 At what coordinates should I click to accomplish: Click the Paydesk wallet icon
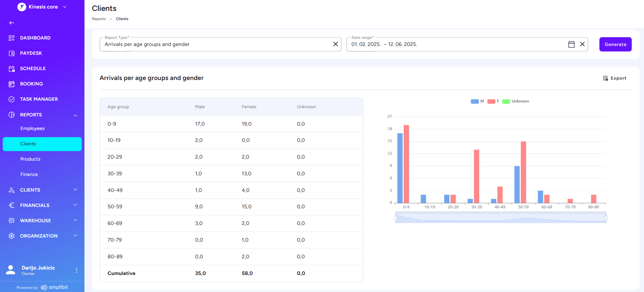12,53
